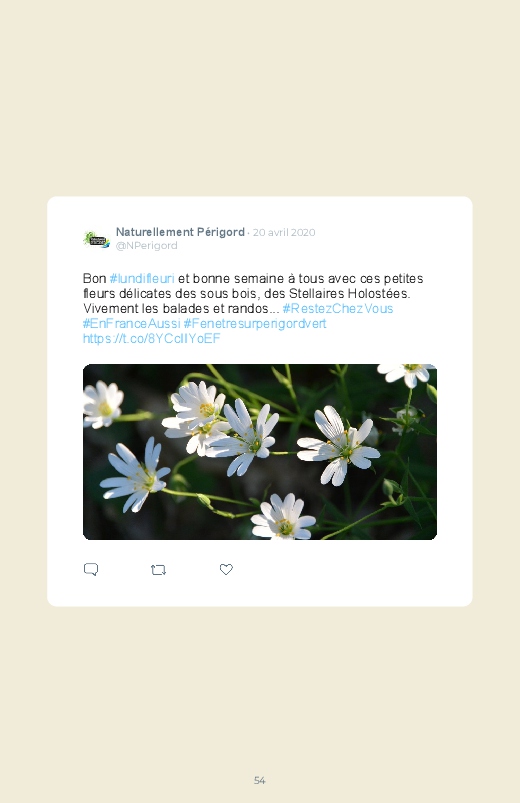Open the white Stellaires flowers photo
The width and height of the screenshot is (520, 803).
click(260, 452)
